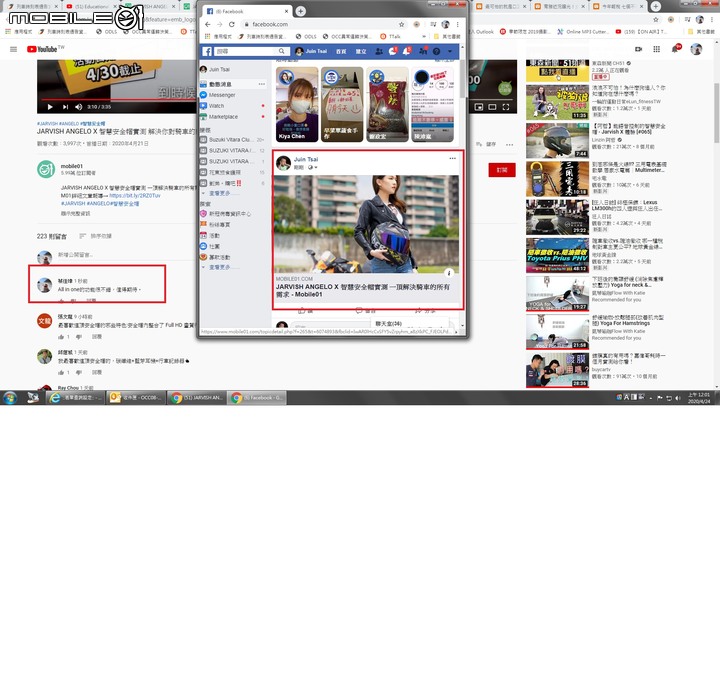Open the mobile01 channel name link

pyautogui.click(x=72, y=166)
